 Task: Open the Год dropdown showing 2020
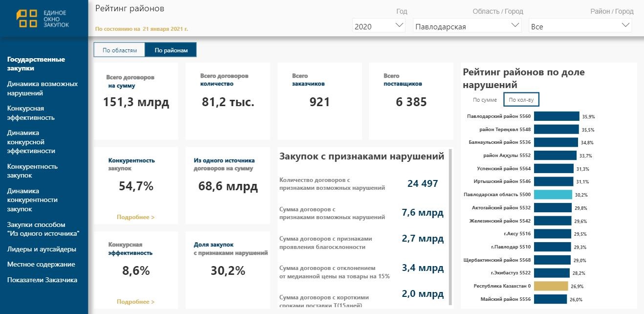(x=379, y=26)
